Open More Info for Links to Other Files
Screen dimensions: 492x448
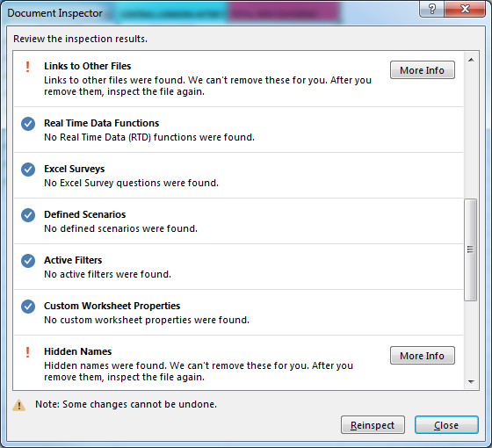(422, 70)
